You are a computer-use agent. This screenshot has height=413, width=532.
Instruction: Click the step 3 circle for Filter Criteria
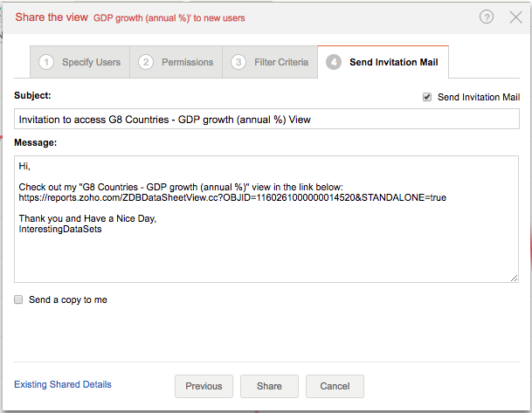pyautogui.click(x=238, y=63)
